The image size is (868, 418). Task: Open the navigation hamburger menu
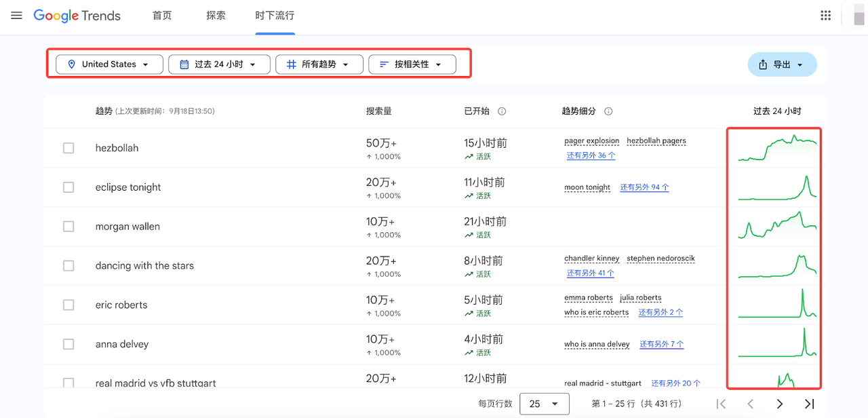coord(16,16)
